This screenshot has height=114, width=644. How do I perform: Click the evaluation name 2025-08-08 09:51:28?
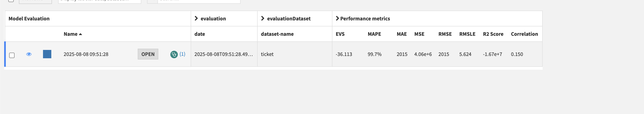point(86,54)
